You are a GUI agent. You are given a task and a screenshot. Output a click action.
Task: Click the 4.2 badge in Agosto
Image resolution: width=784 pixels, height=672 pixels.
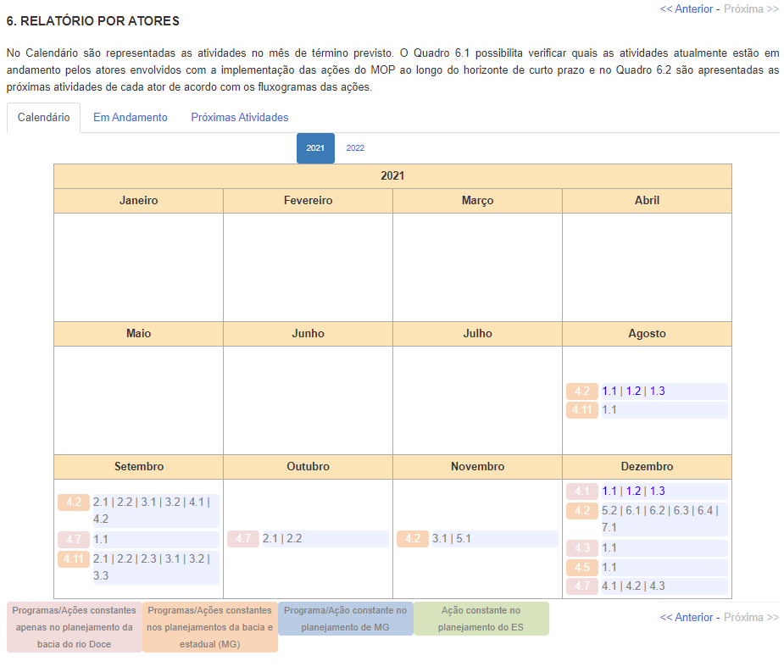(582, 392)
